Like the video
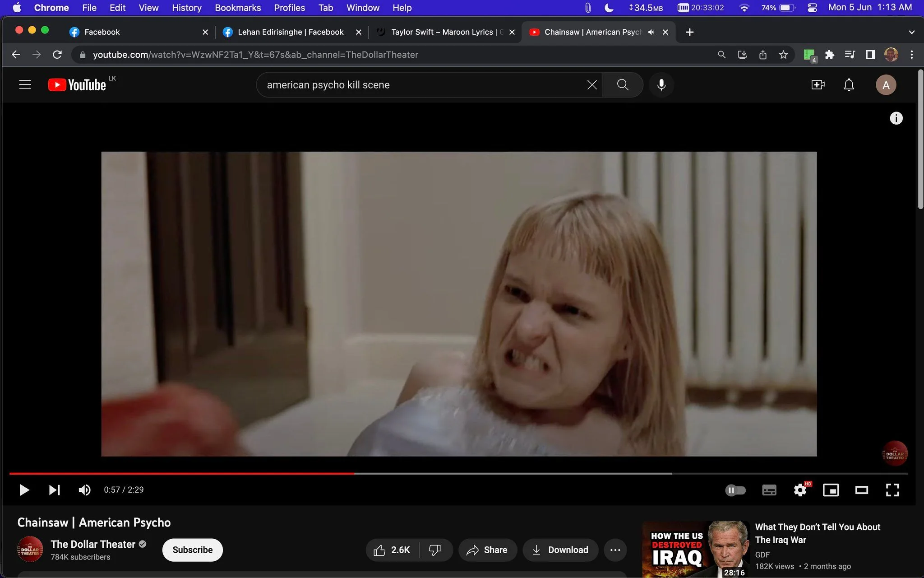The width and height of the screenshot is (924, 578). coord(392,550)
